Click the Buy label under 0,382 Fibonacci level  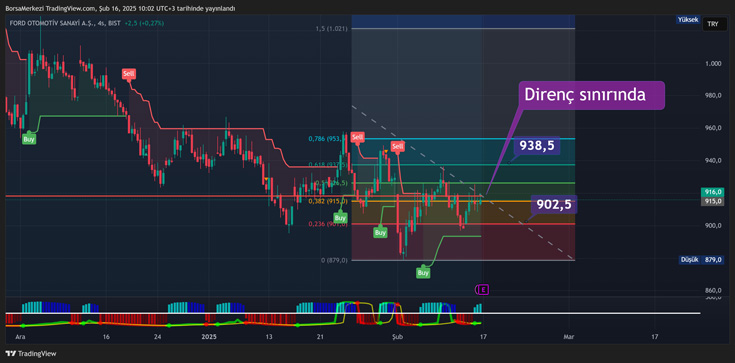point(340,218)
